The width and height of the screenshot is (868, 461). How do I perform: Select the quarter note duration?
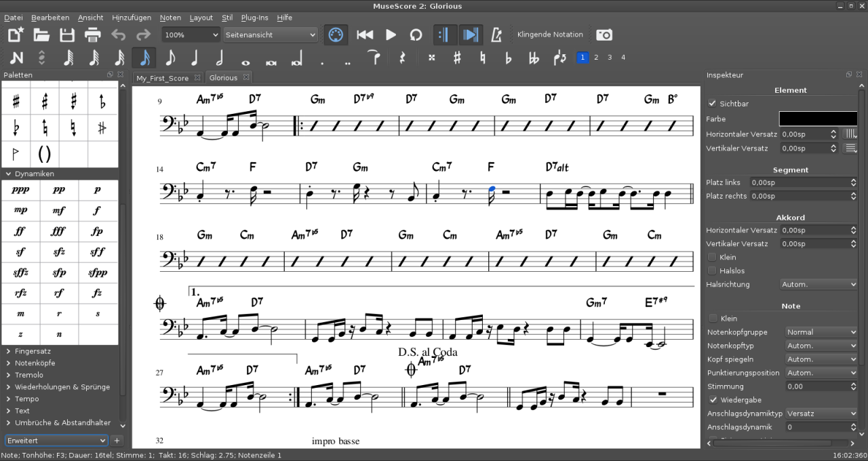tap(195, 58)
